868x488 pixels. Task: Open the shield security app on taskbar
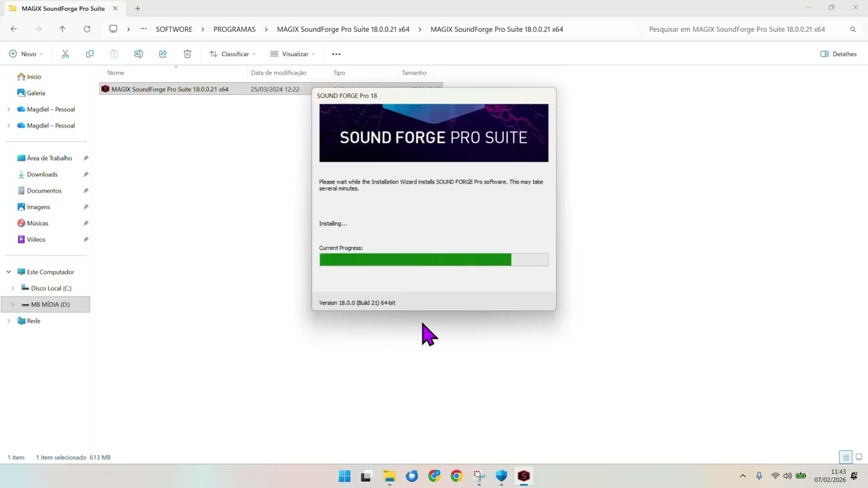tap(501, 476)
